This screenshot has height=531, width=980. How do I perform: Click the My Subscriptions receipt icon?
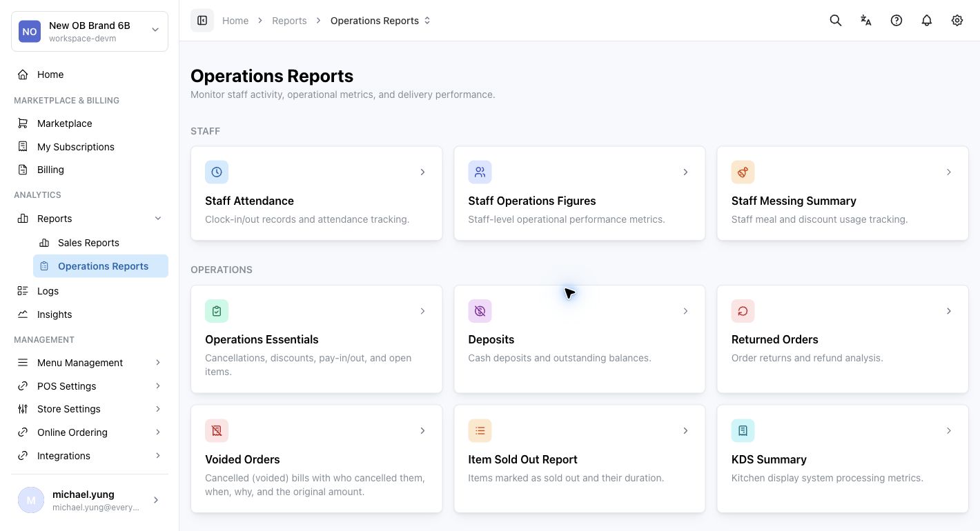(23, 147)
